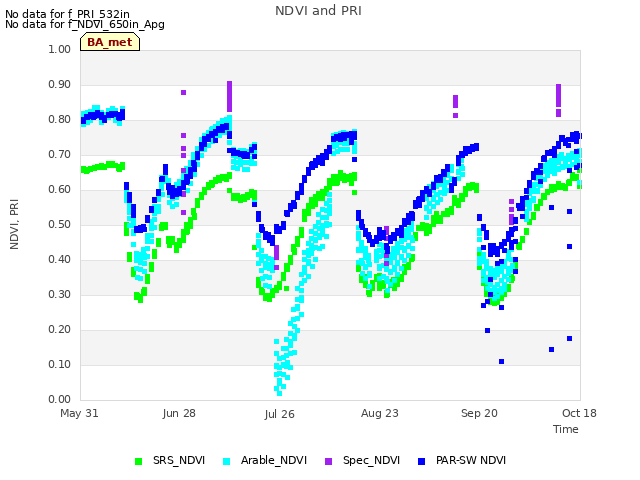Select the SRS_NDVI legend label
The width and height of the screenshot is (640, 480).
[x=179, y=460]
